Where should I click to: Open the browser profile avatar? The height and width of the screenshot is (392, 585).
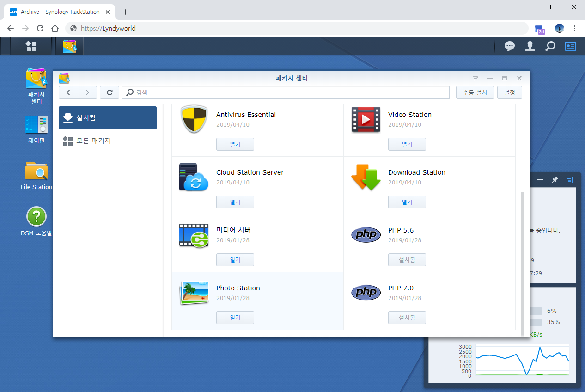560,28
